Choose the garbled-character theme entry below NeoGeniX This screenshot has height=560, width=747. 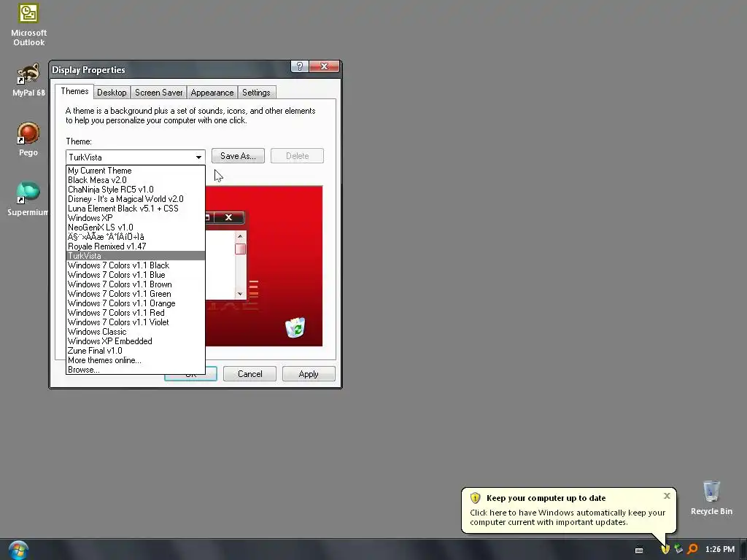pyautogui.click(x=135, y=237)
